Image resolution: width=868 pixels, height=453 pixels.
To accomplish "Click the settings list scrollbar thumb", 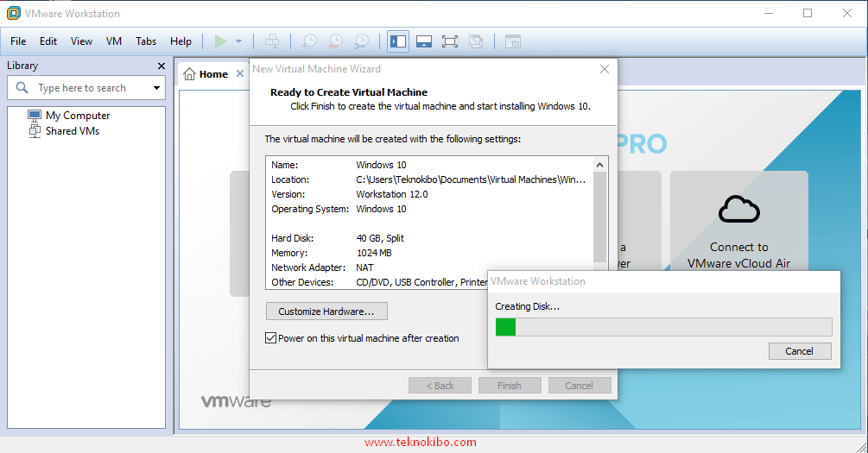I will pyautogui.click(x=600, y=217).
